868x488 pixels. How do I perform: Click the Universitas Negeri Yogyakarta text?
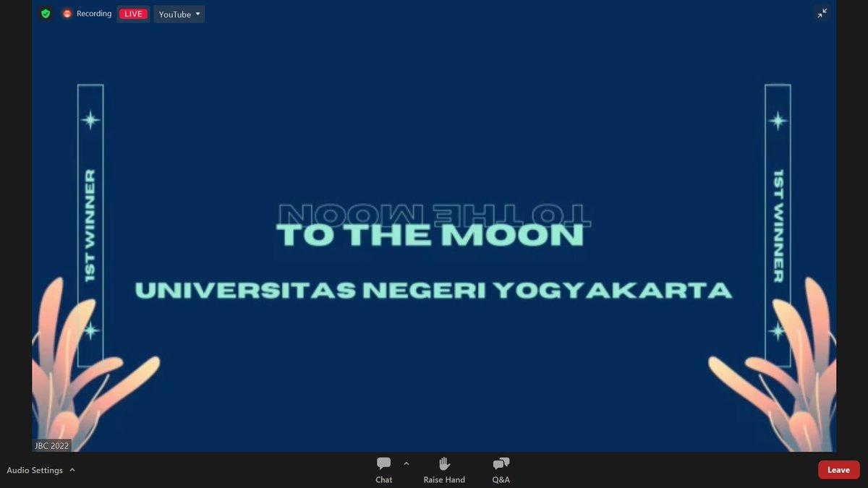[x=433, y=291]
